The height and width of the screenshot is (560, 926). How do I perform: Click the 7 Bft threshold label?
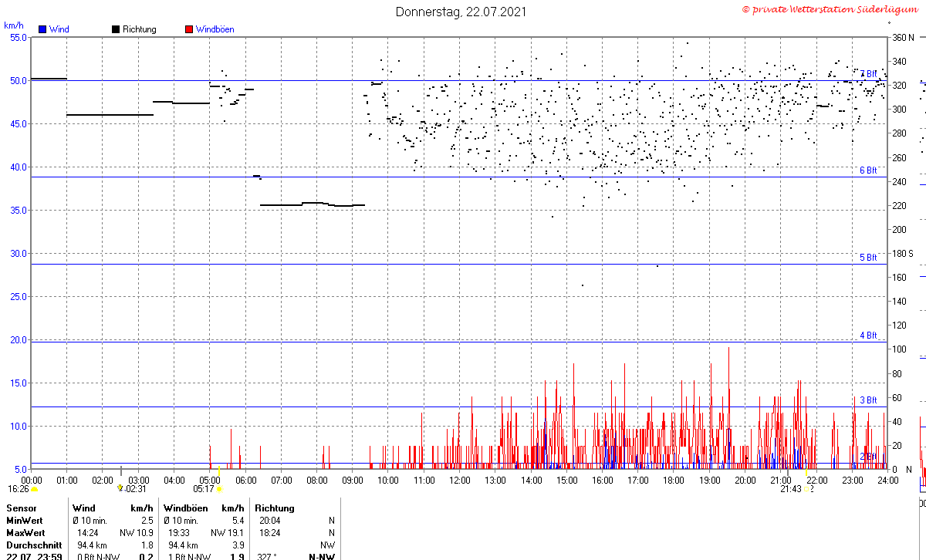tap(868, 74)
